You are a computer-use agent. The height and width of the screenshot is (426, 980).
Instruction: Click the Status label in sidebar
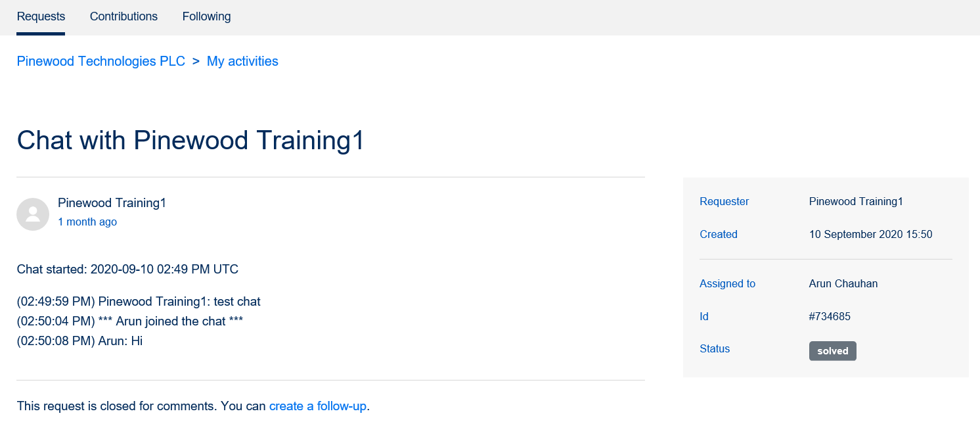pos(715,348)
